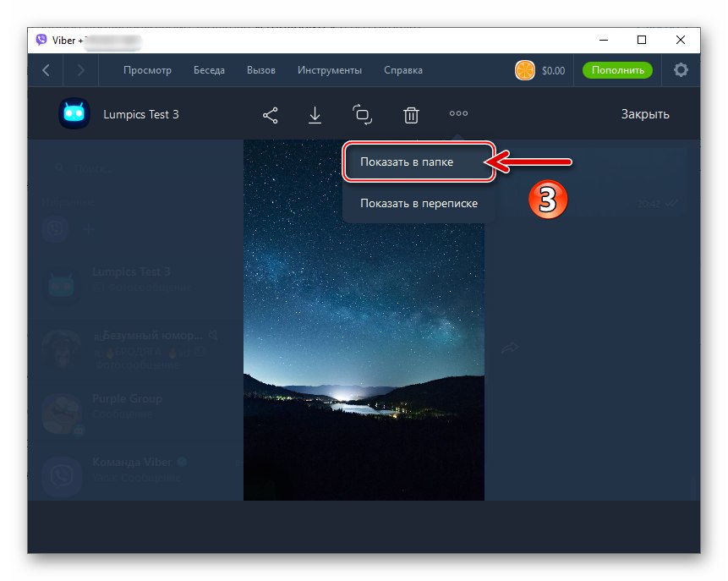The image size is (728, 581).
Task: Click the green "Пополнить" button
Action: coord(617,70)
